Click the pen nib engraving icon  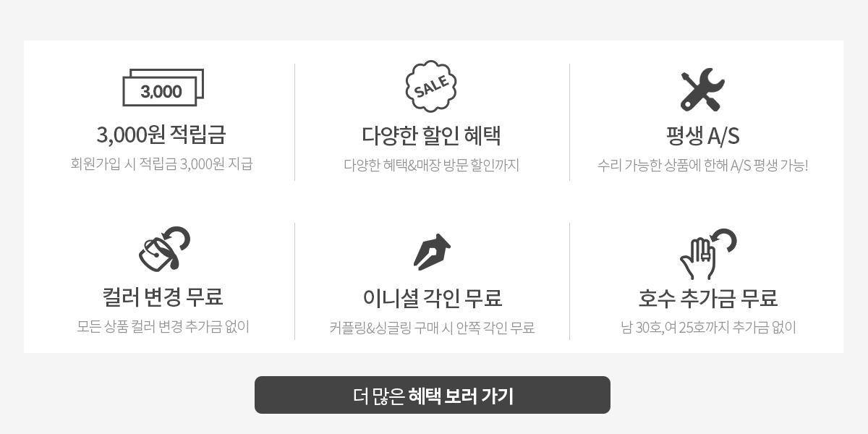point(432,252)
